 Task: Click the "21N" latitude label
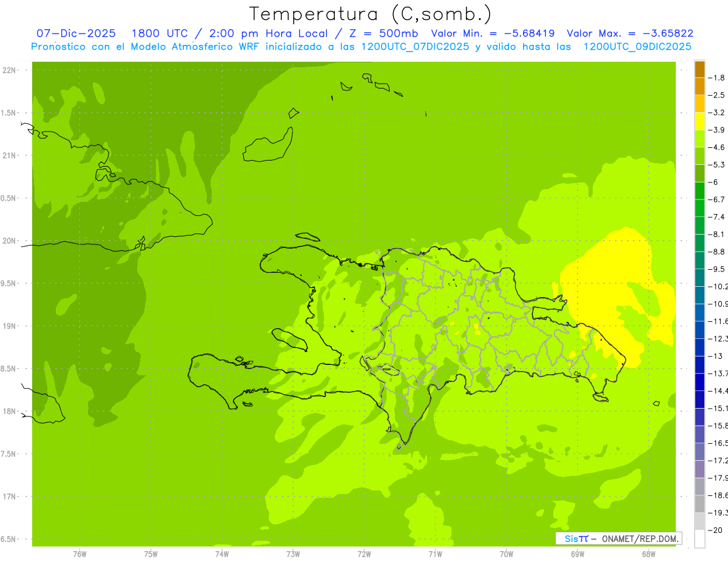[x=10, y=155]
